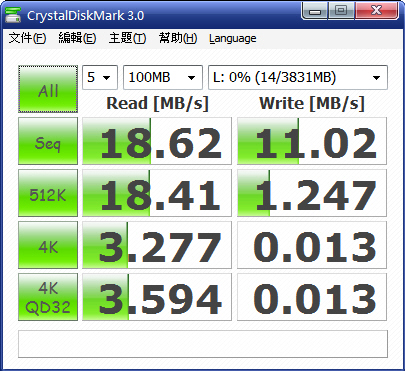Click the 4K read result 3.277
The width and height of the screenshot is (405, 371).
(157, 245)
